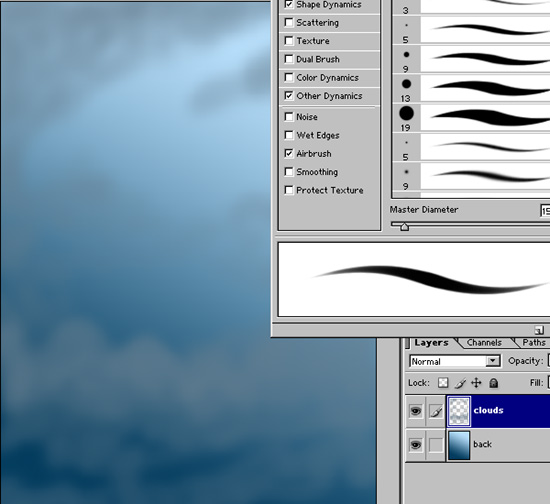550x504 pixels.
Task: Click the new brush icon below preview
Action: point(539,330)
